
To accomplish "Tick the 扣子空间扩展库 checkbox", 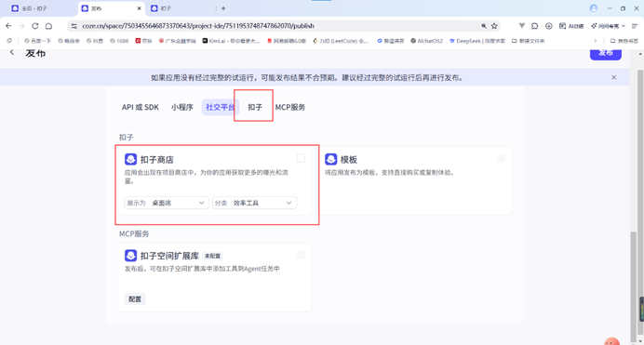I will coord(301,255).
